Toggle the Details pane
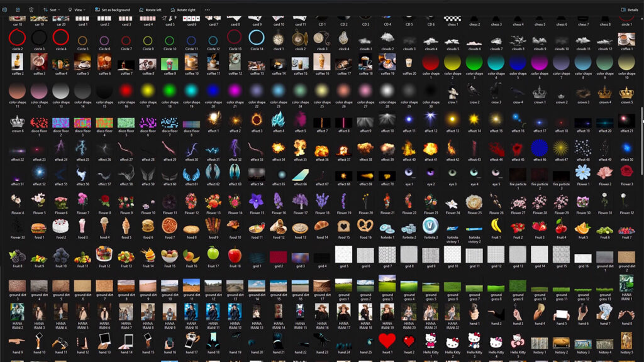Viewport: 644px width, 362px height. (x=629, y=10)
